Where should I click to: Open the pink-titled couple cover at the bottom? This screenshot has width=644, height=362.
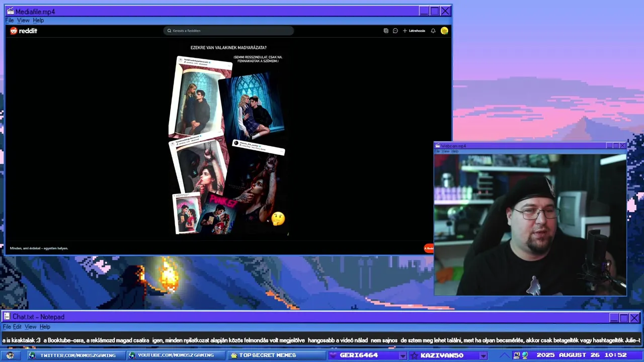click(x=217, y=214)
